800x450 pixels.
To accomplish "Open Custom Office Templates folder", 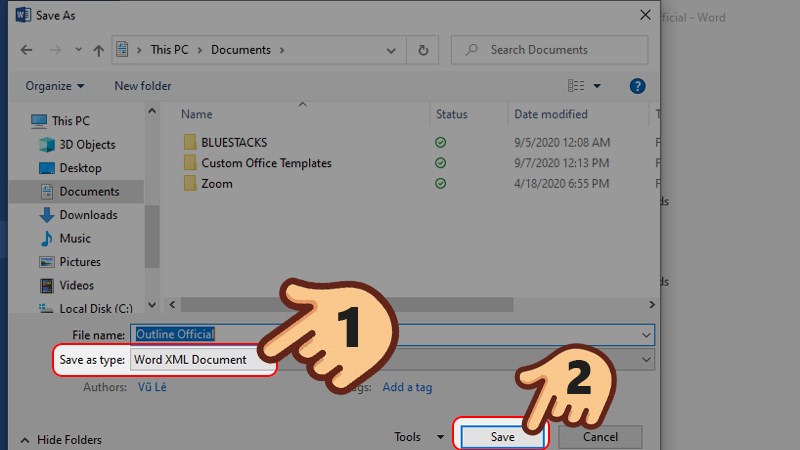I will (266, 163).
